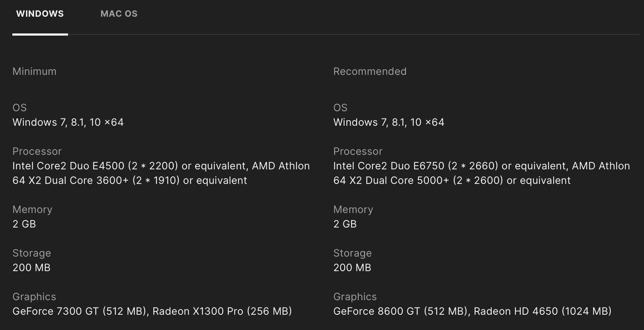Click the 2 GB value under Recommended
The width and height of the screenshot is (644, 330).
345,224
